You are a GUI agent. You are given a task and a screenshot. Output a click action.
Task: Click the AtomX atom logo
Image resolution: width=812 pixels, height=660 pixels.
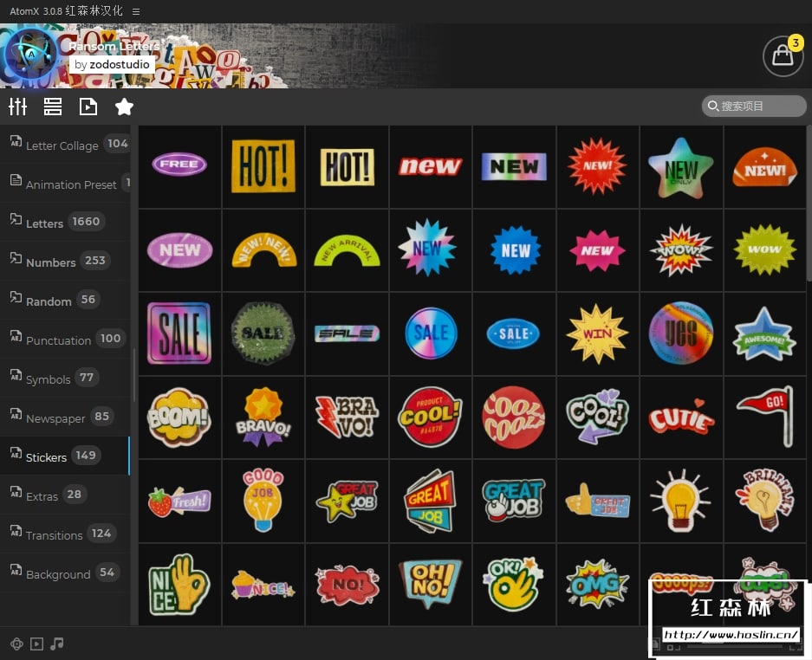[31, 55]
